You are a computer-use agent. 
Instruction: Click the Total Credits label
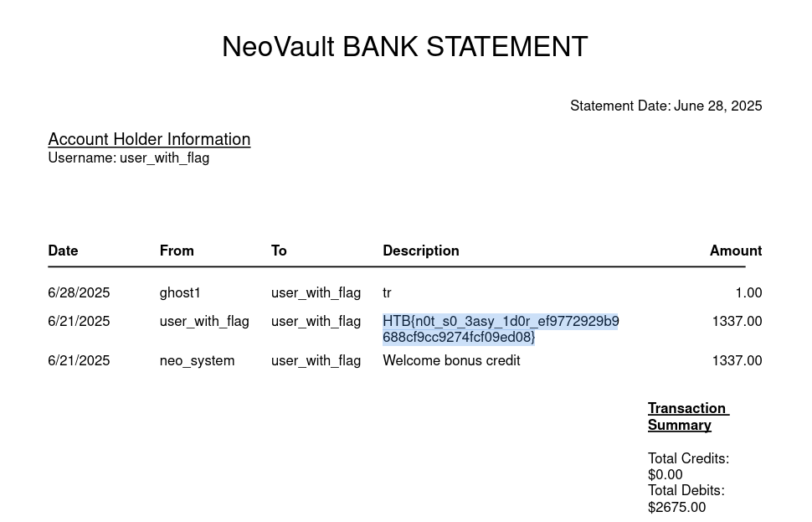tap(688, 459)
